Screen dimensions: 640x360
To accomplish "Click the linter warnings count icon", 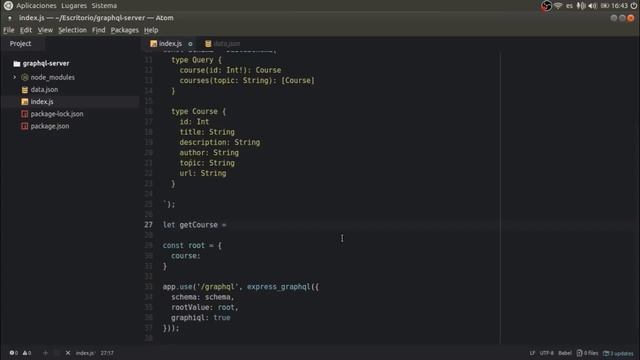I will point(27,353).
